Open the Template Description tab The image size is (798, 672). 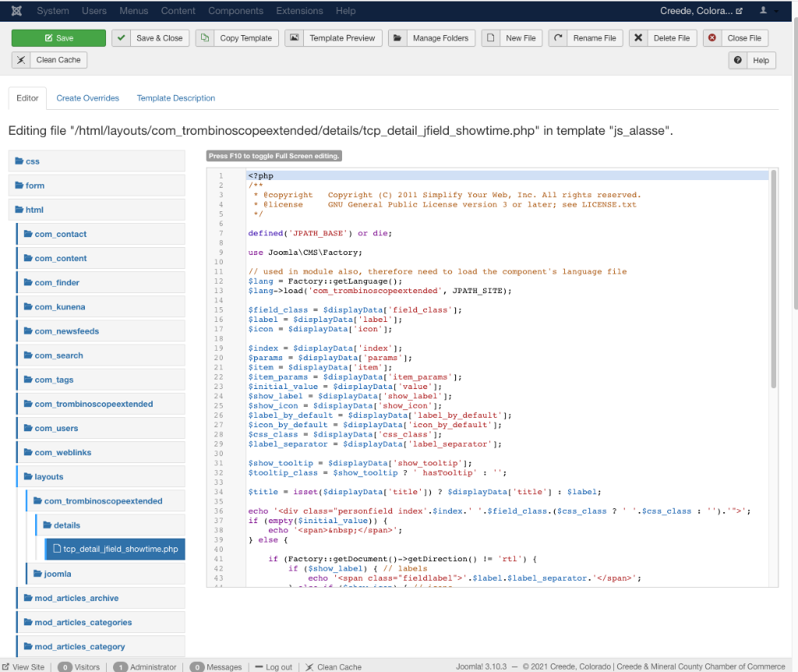tap(175, 98)
